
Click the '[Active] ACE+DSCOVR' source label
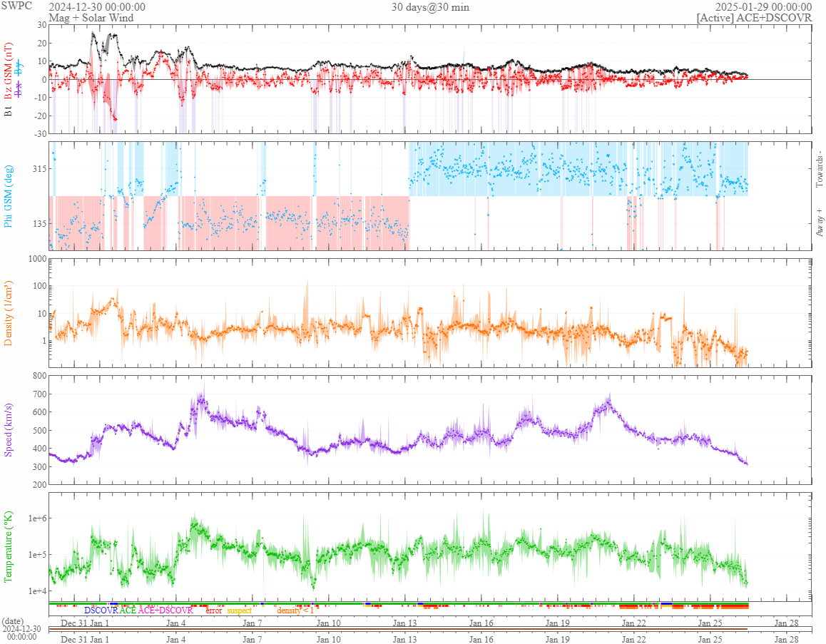[x=754, y=17]
